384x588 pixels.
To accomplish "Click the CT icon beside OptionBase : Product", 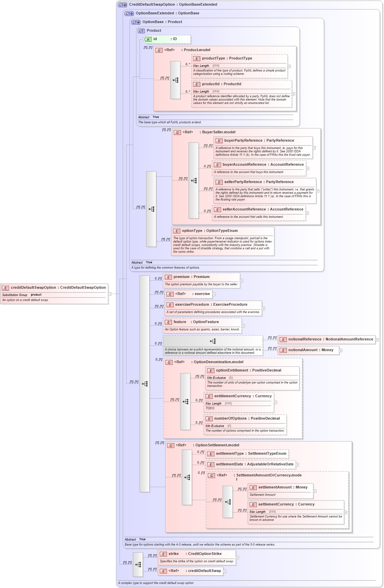I will pos(136,22).
